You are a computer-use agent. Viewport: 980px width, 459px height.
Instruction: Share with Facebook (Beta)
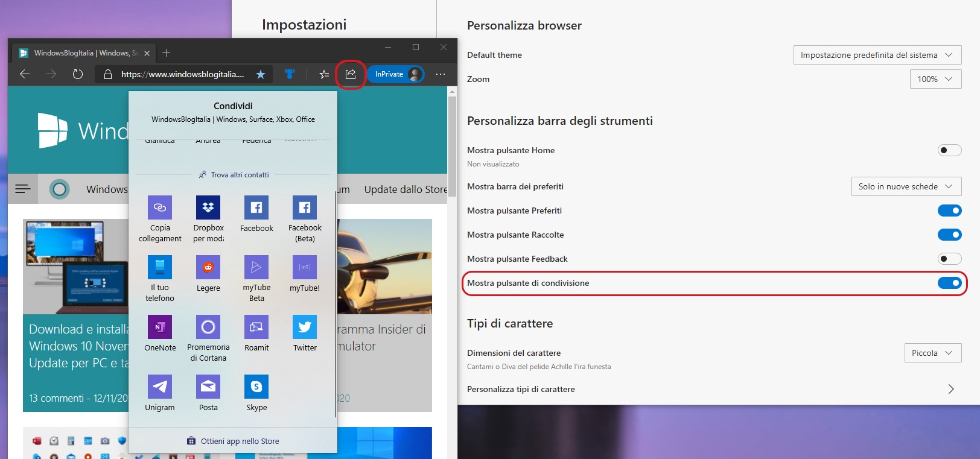(x=305, y=220)
